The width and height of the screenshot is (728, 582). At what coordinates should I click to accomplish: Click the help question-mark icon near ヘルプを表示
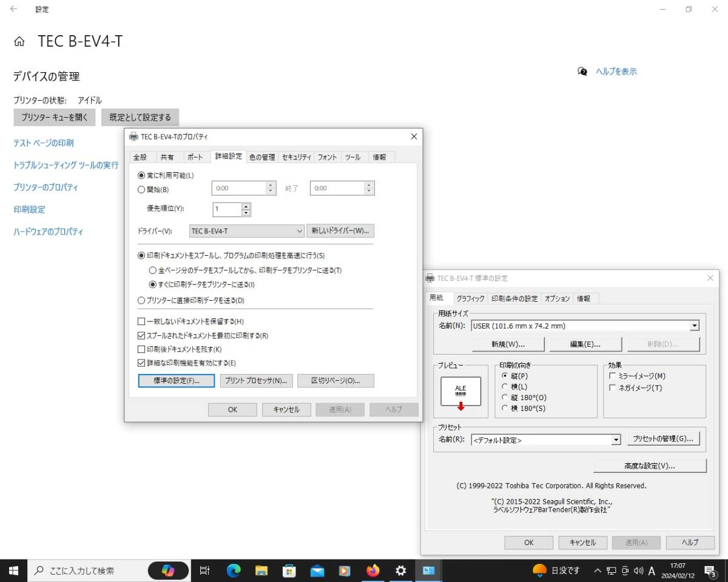(x=582, y=72)
